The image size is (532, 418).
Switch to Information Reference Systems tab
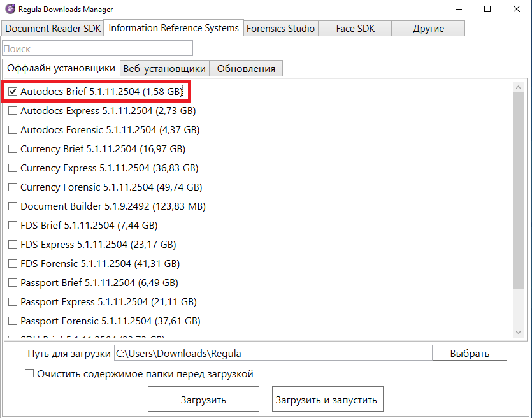(173, 28)
